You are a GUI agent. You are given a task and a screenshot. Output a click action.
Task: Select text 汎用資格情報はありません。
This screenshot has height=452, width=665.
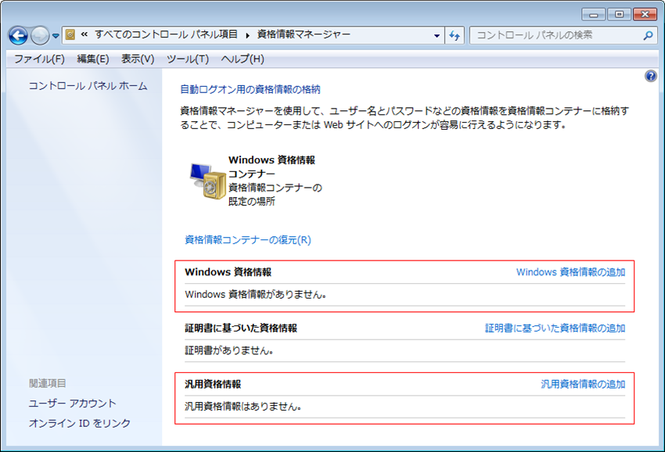(x=243, y=406)
